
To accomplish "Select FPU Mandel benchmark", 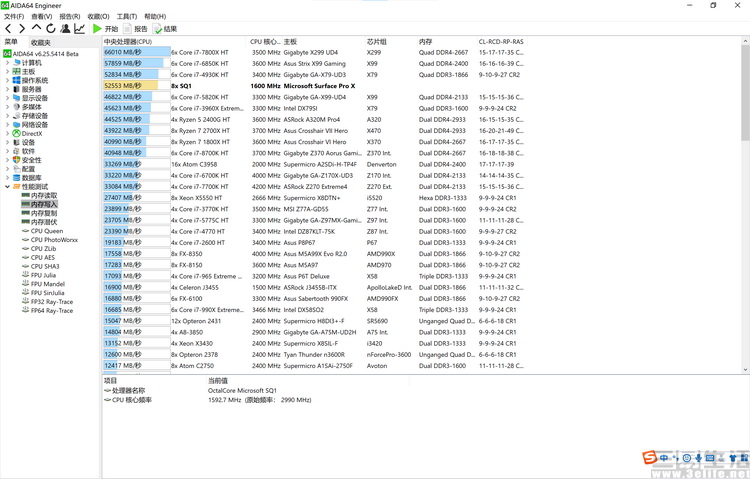I will [44, 284].
